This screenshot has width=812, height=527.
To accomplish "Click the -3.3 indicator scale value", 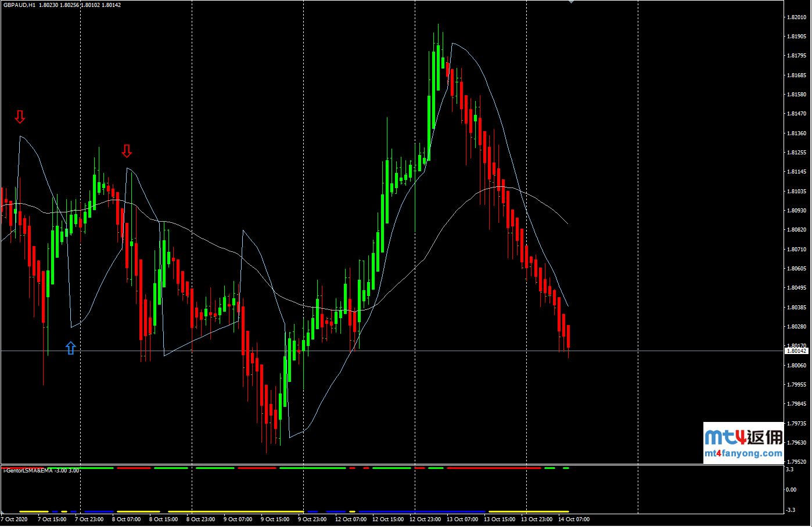I will [x=791, y=510].
